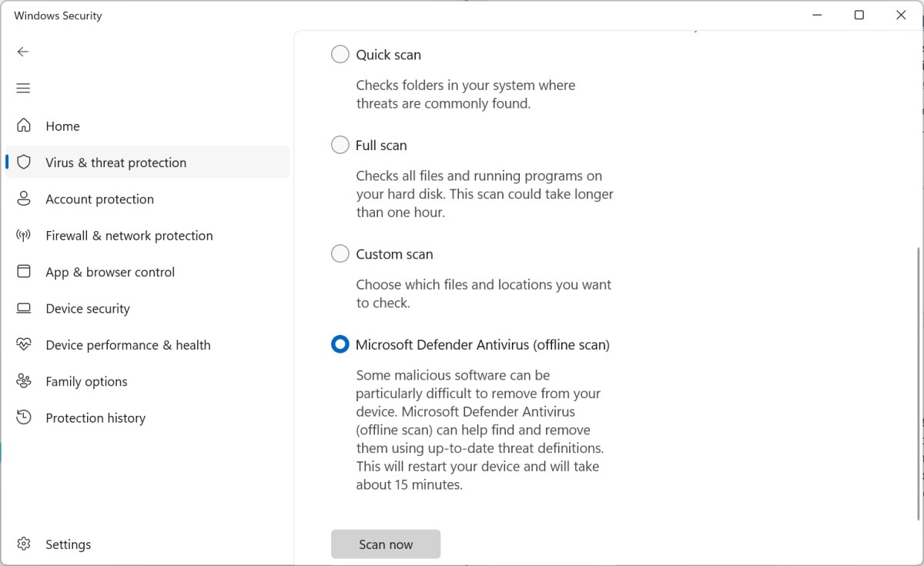Click the Protection history clock icon
This screenshot has width=924, height=566.
pos(24,417)
